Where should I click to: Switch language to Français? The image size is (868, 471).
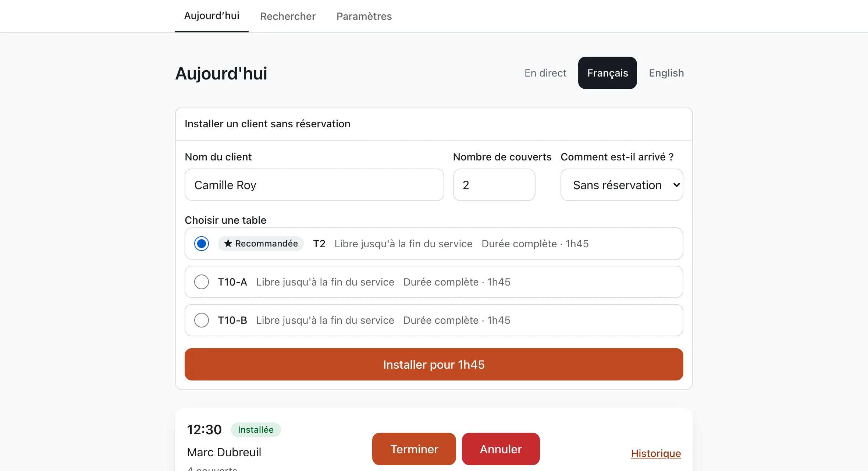click(x=608, y=73)
